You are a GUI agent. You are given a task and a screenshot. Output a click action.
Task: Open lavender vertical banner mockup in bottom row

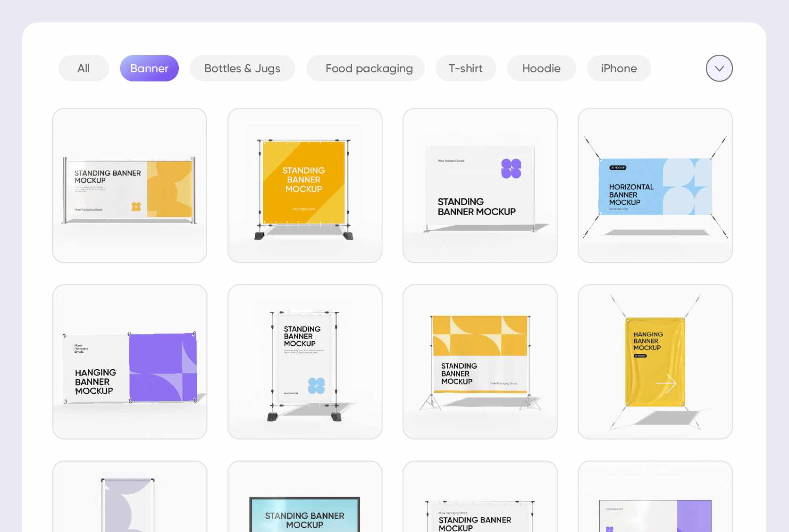coord(130,497)
